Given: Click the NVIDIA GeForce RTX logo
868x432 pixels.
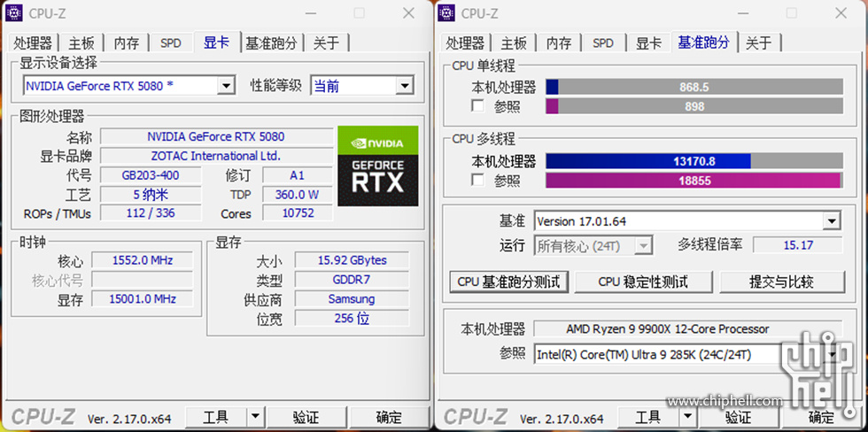Looking at the screenshot, I should tap(378, 166).
